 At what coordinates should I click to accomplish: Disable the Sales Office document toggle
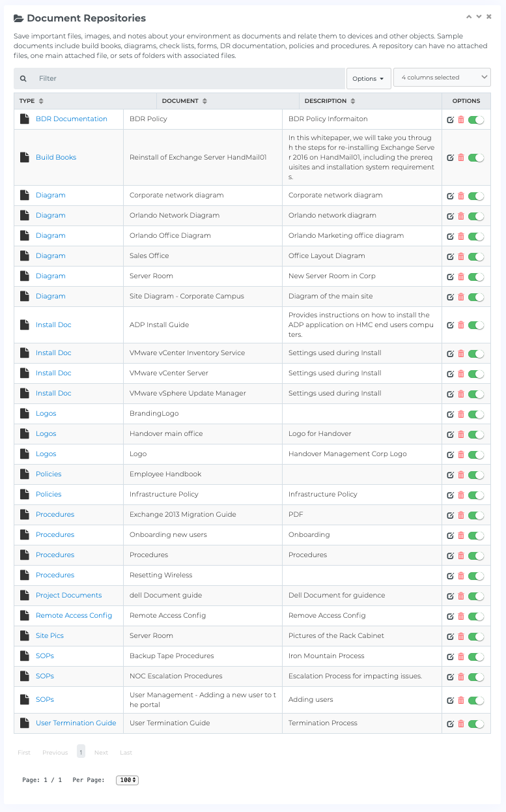pos(476,257)
